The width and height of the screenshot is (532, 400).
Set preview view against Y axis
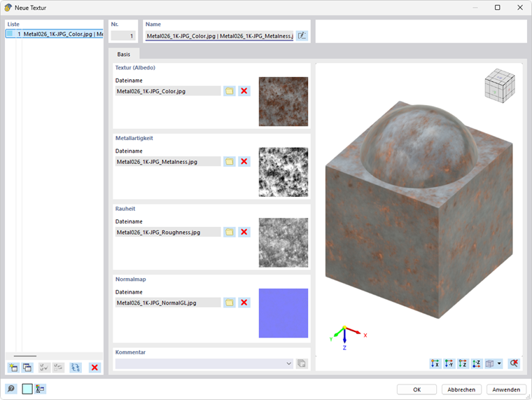coord(449,364)
